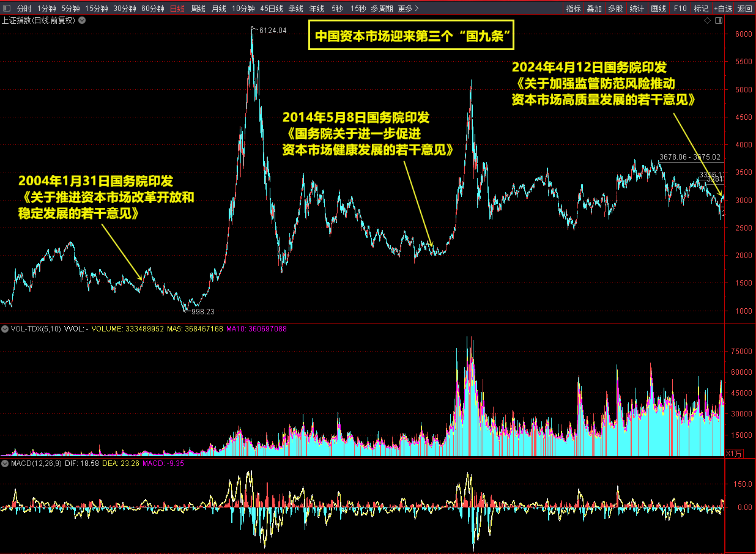Click the 998.23 low price label
The image size is (756, 554).
click(203, 311)
